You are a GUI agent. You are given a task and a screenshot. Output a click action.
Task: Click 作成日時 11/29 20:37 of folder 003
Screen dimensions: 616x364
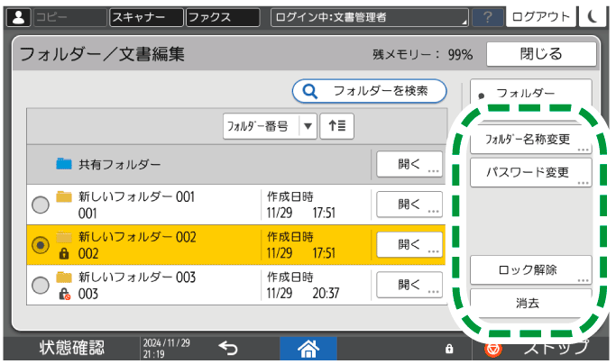[x=302, y=285]
